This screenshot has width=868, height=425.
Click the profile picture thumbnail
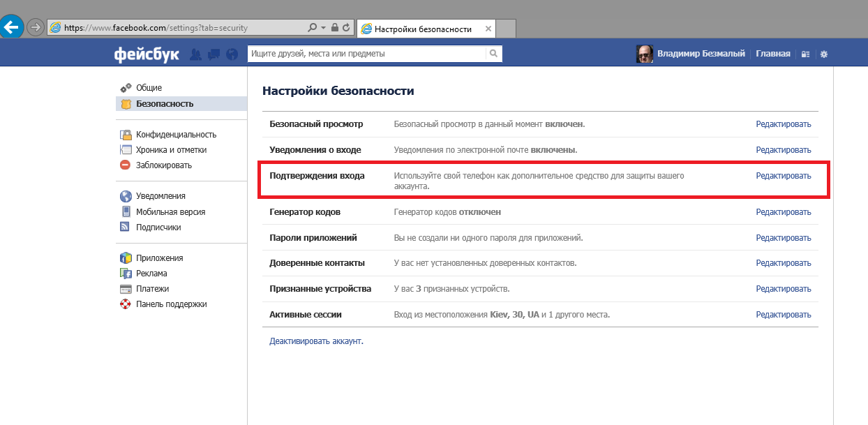(x=645, y=54)
